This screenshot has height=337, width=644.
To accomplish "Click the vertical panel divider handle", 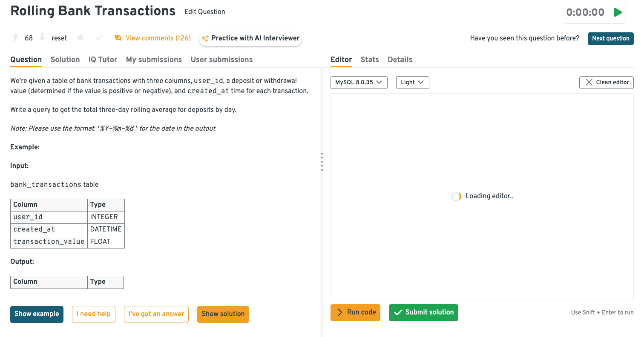I will [x=322, y=162].
